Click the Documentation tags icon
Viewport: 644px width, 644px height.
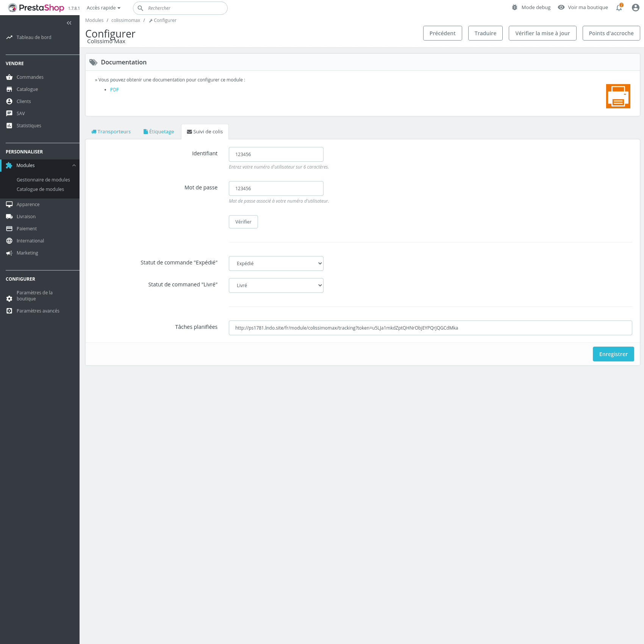click(x=93, y=63)
